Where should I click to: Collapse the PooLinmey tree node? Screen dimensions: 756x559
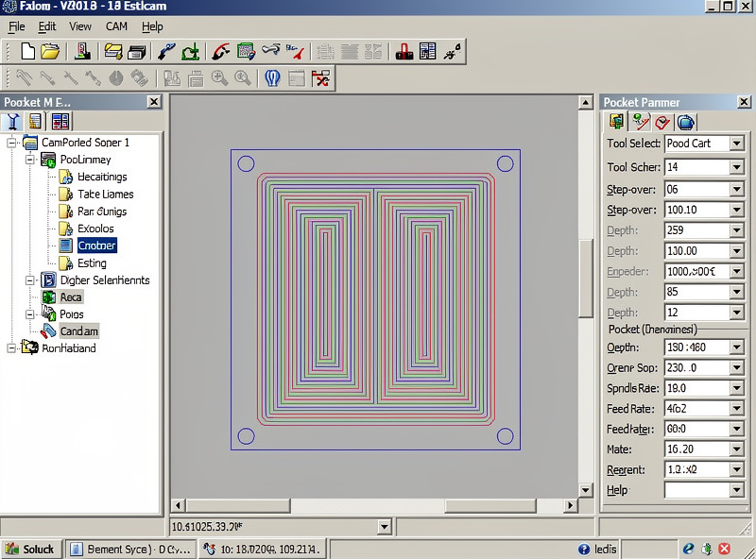pos(30,160)
